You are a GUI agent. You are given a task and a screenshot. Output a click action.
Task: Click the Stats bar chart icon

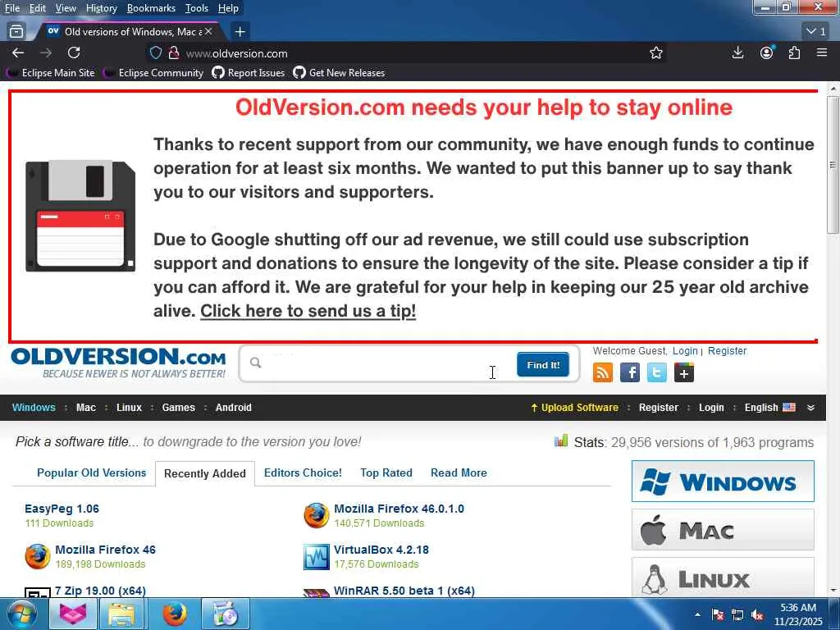(x=561, y=441)
